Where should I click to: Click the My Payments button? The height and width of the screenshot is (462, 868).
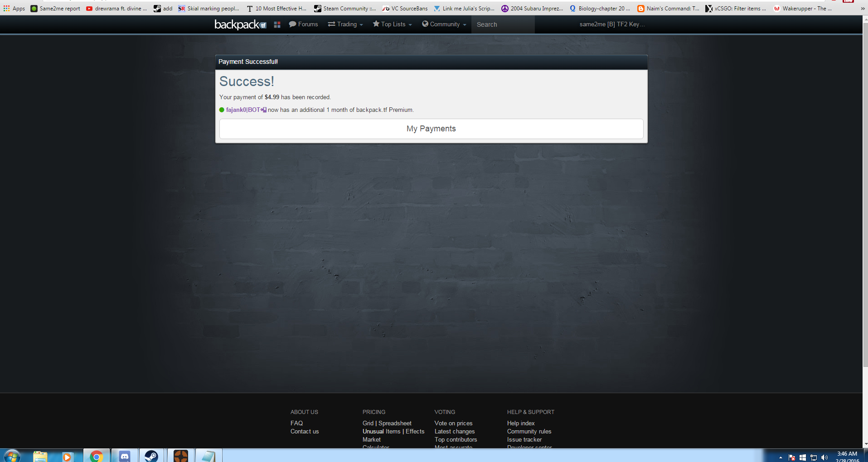(431, 129)
